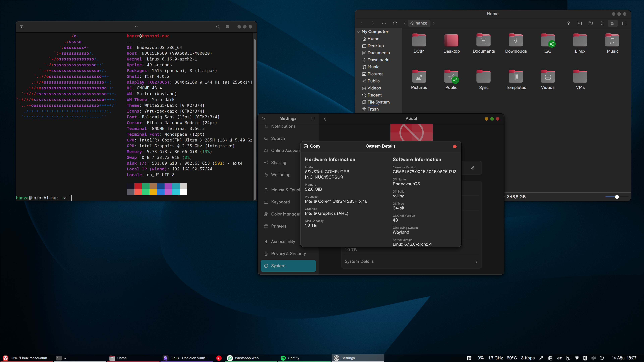
Task: Click the terminal search icon
Action: click(x=218, y=27)
